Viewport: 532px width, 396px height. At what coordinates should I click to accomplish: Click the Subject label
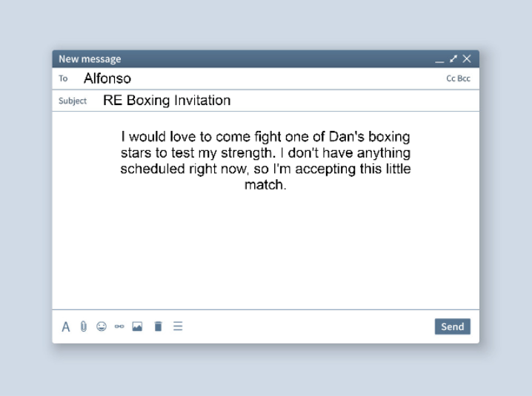tap(73, 101)
